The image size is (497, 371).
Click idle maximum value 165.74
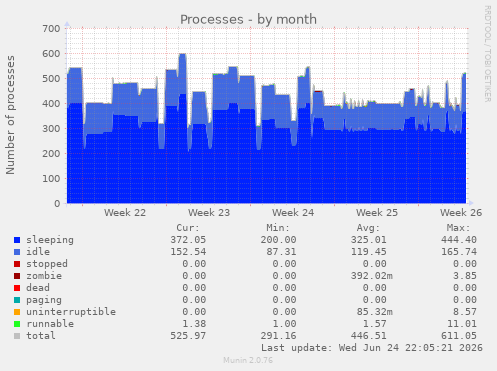pyautogui.click(x=459, y=252)
